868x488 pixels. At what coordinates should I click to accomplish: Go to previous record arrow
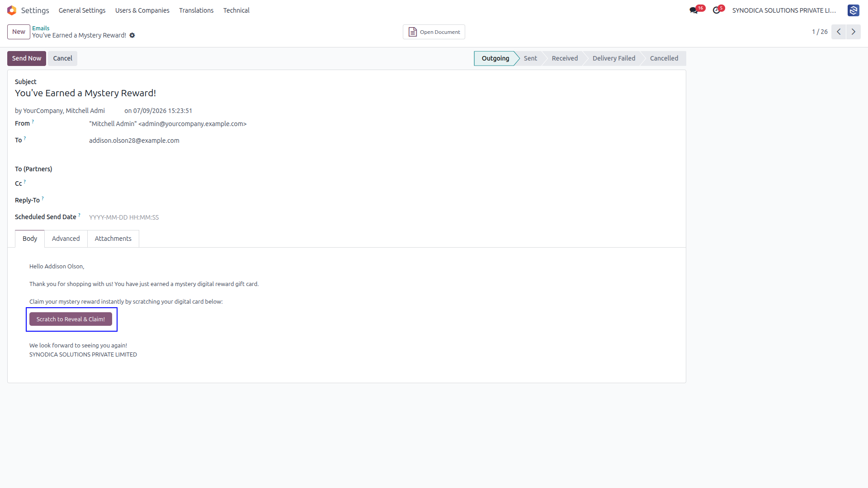pyautogui.click(x=839, y=32)
